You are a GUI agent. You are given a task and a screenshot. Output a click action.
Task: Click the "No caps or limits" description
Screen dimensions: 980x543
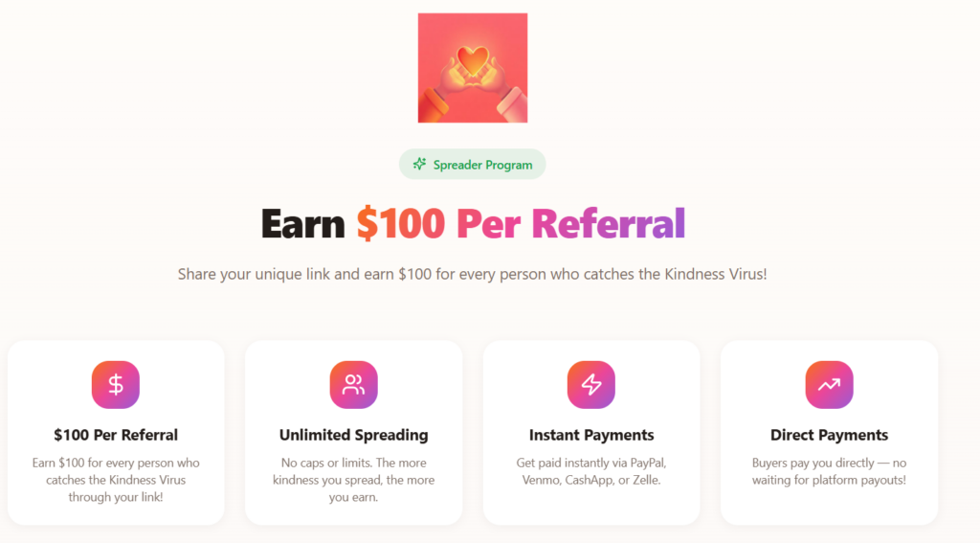tap(353, 480)
